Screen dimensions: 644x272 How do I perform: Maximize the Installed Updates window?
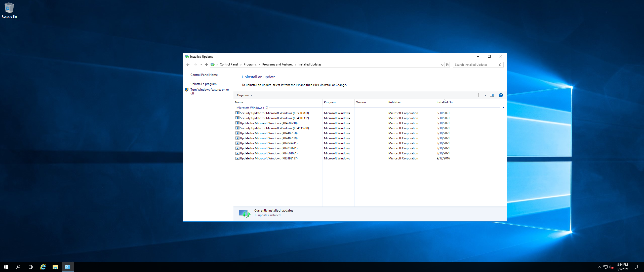pyautogui.click(x=489, y=56)
